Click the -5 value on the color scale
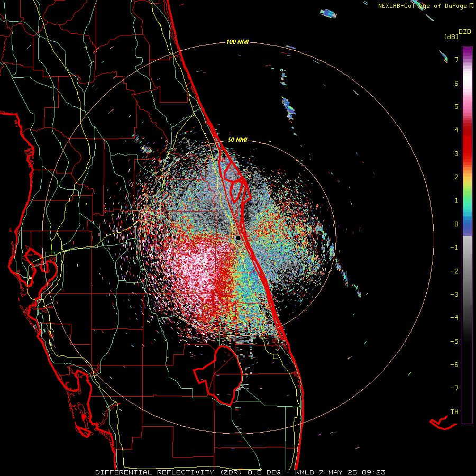The image size is (476, 476). click(454, 342)
